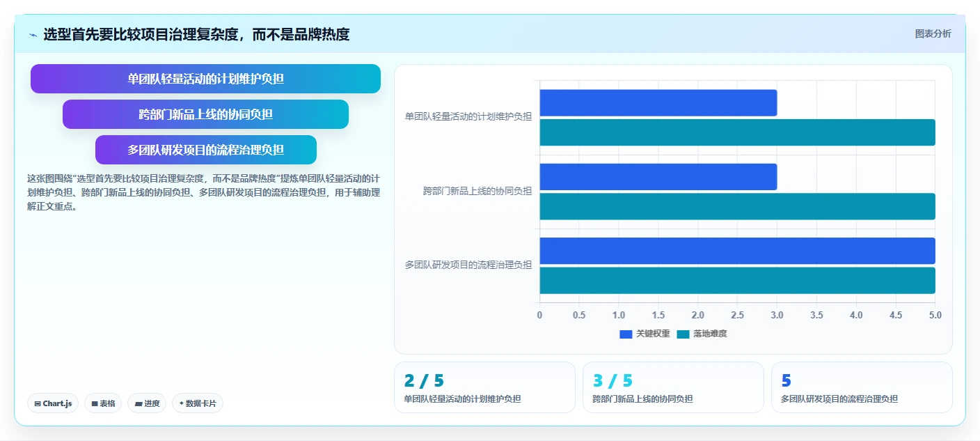
Task: Click the 数据卡片 tag chip
Action: coord(198,403)
